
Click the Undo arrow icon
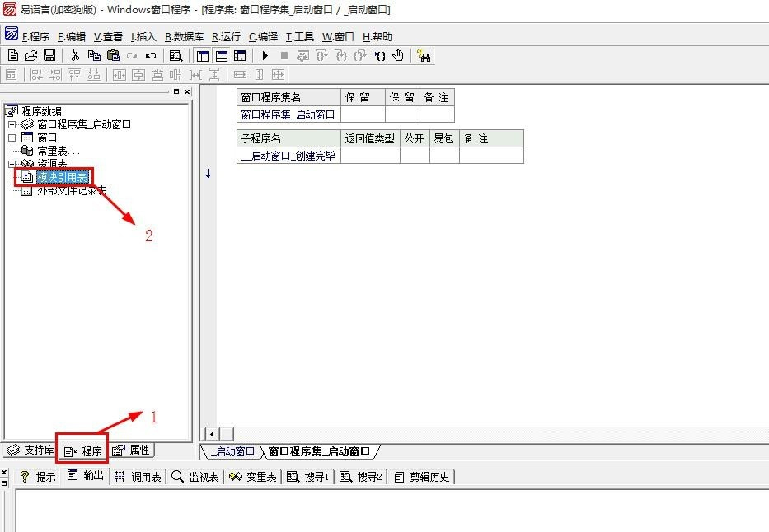pos(151,56)
